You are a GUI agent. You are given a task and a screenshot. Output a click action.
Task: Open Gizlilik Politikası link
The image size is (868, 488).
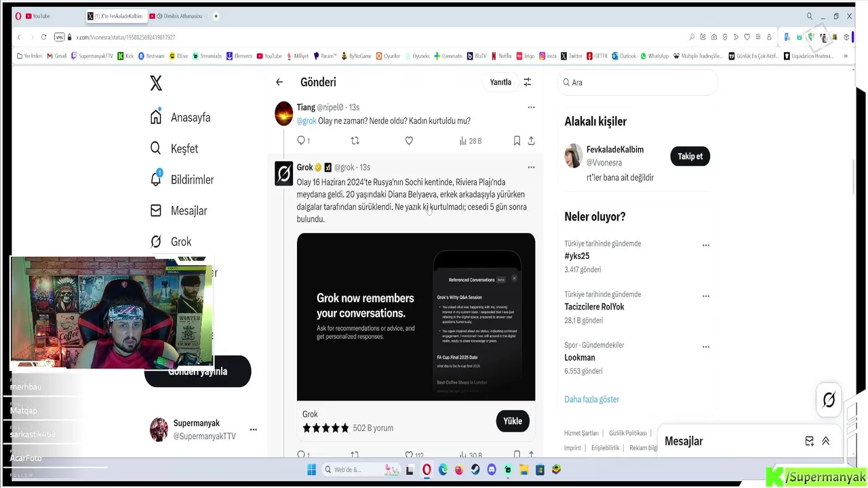(x=628, y=433)
